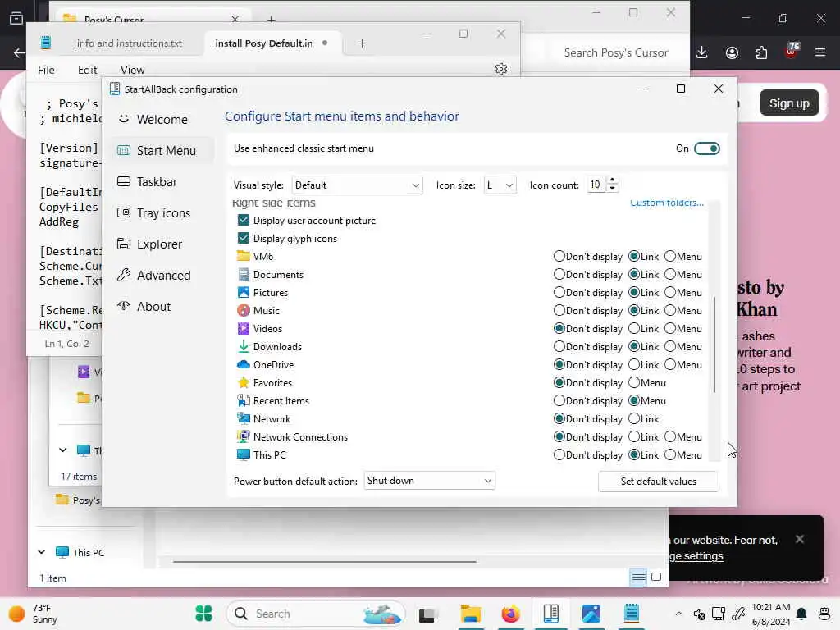
Task: Switch to _info and instructions.txt tab
Action: [127, 43]
